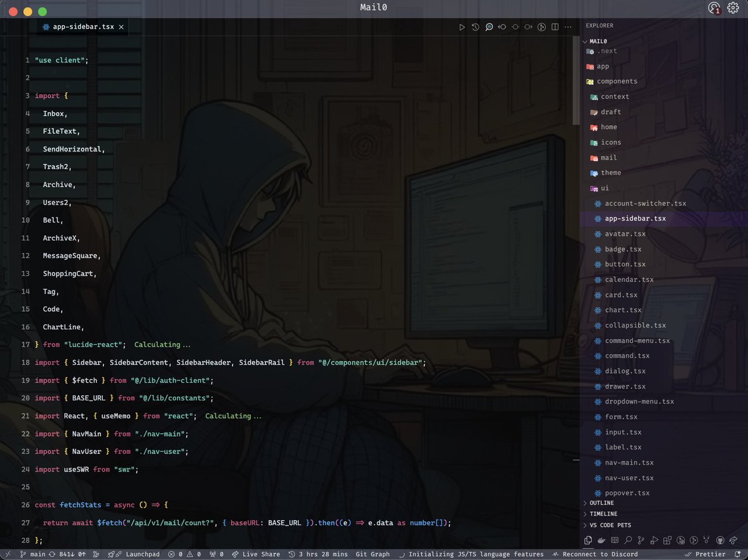Image resolution: width=748 pixels, height=560 pixels.
Task: Run the file with the play icon
Action: tap(462, 27)
